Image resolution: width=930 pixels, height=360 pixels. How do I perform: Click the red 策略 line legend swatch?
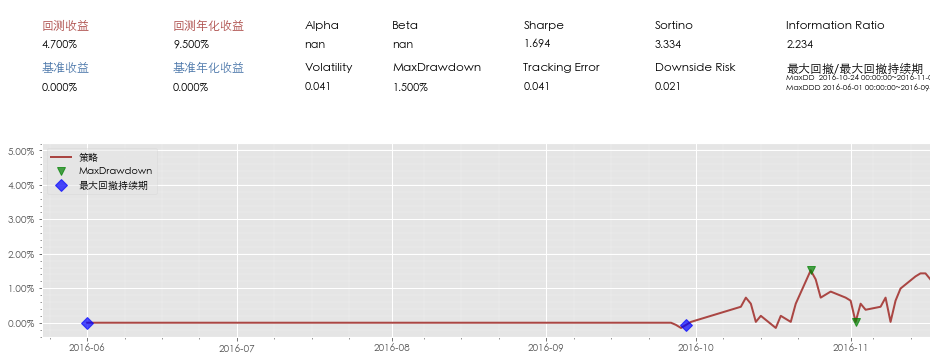click(61, 158)
